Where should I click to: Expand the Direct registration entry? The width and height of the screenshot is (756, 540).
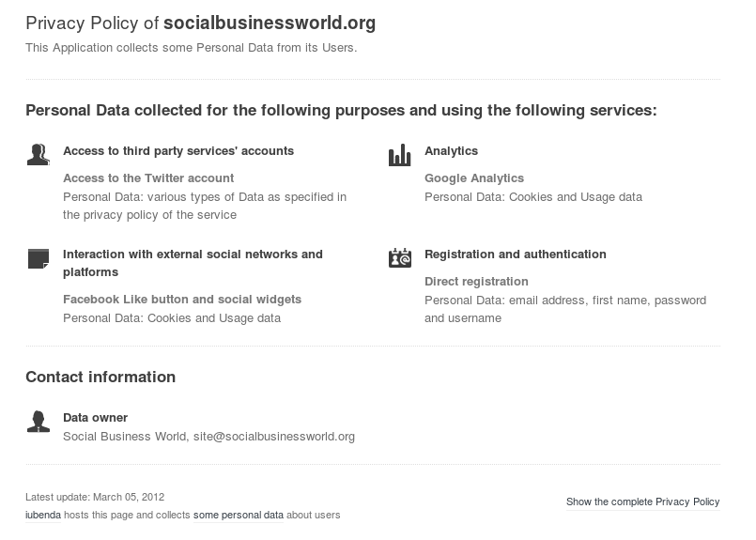(476, 281)
